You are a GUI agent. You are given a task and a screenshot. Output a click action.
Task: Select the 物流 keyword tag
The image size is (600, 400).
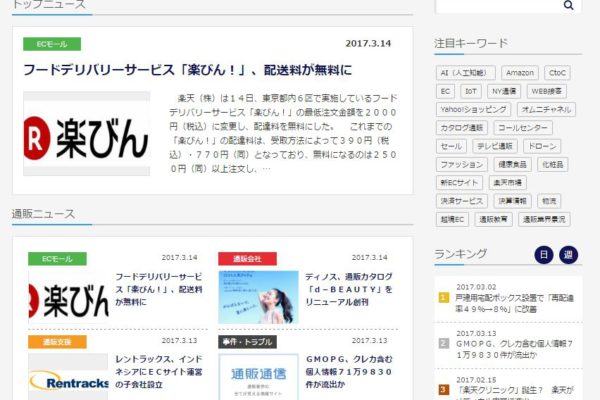click(x=549, y=201)
